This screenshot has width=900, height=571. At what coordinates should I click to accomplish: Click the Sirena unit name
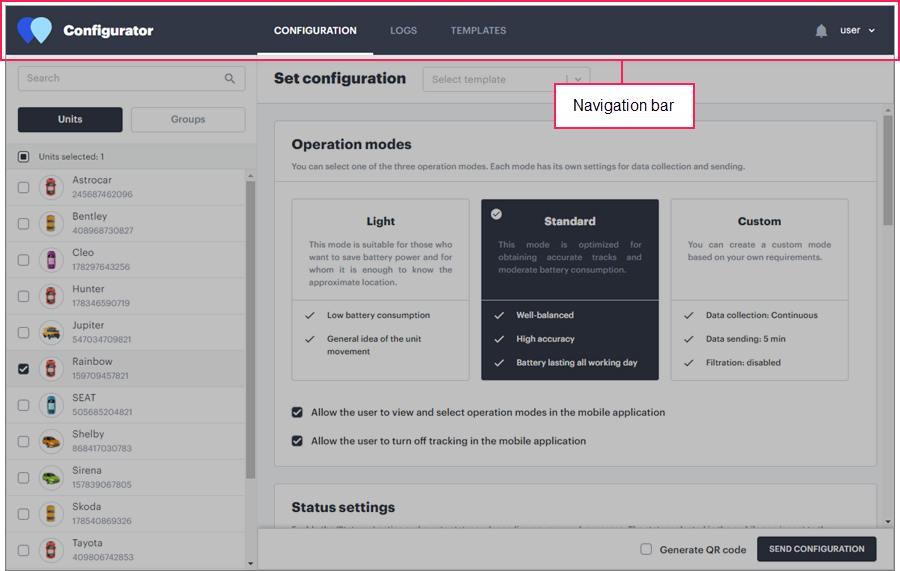point(87,471)
